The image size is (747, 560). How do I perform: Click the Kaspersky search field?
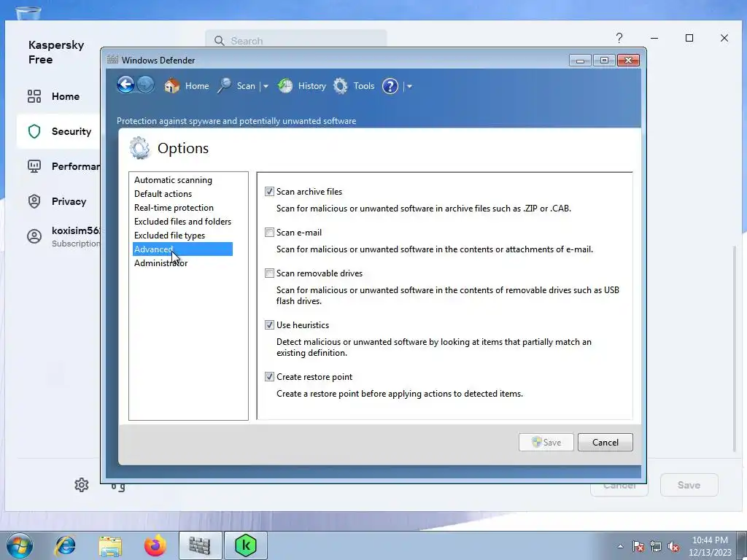click(296, 41)
